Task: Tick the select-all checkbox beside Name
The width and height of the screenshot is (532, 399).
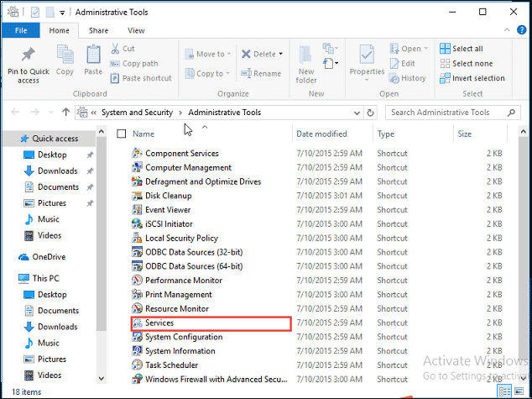Action: pyautogui.click(x=122, y=134)
